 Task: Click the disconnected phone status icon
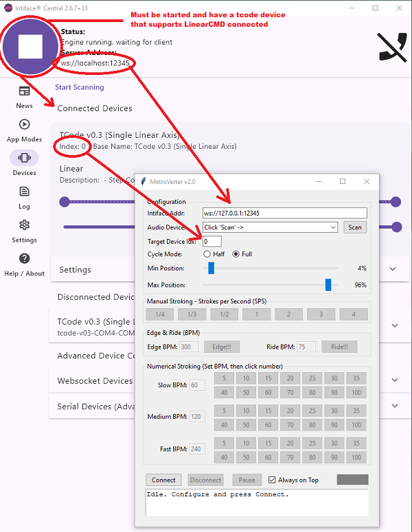coord(393,47)
